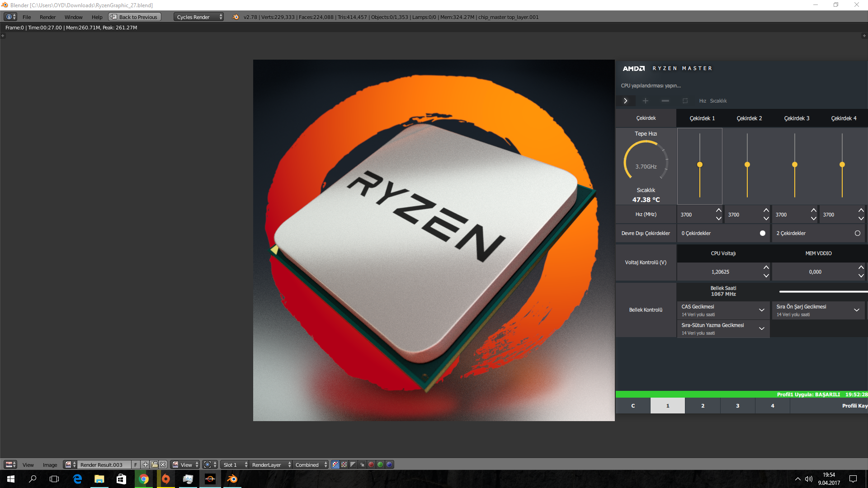Open the Slot 1 render slot dropdown
The image size is (868, 488).
coord(235,465)
